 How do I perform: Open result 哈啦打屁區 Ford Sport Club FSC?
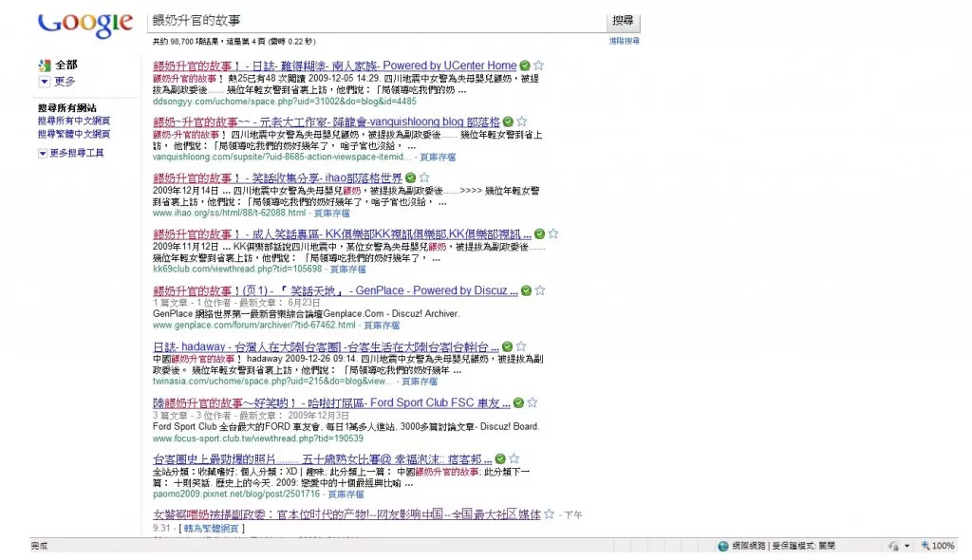tap(331, 403)
